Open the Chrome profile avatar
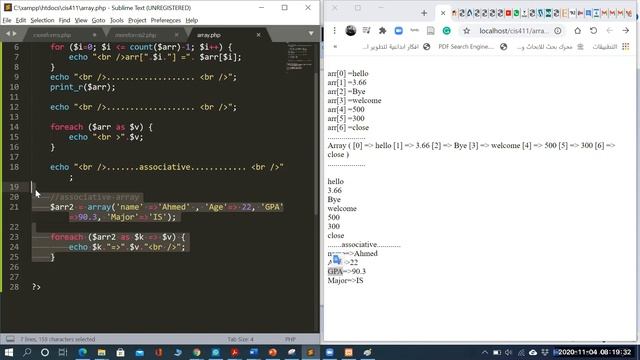 (x=351, y=31)
